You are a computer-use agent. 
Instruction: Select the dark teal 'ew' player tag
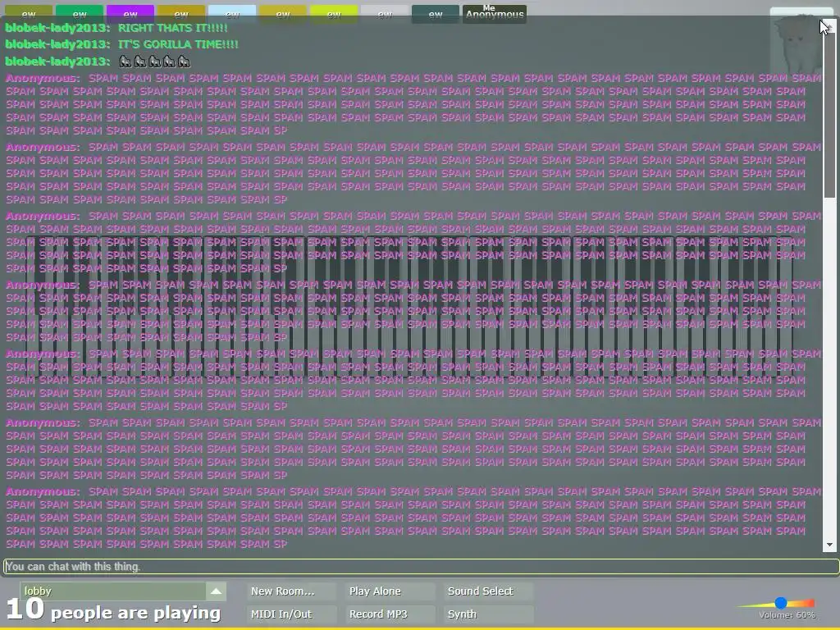436,14
